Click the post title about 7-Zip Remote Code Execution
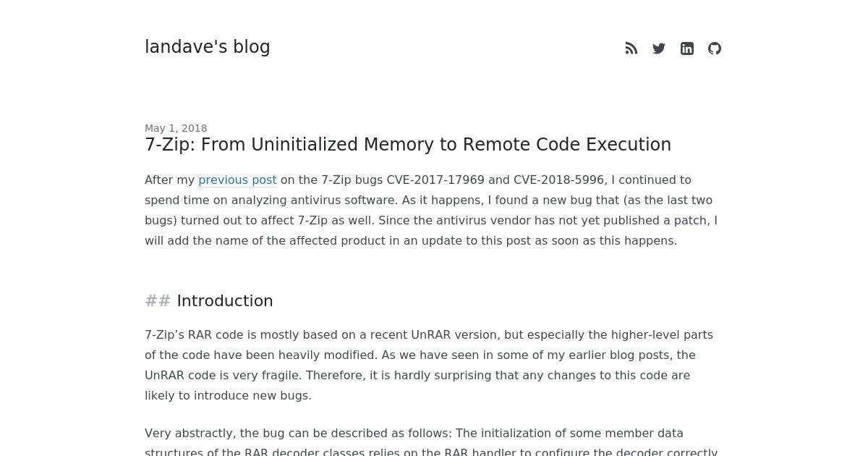 [408, 145]
